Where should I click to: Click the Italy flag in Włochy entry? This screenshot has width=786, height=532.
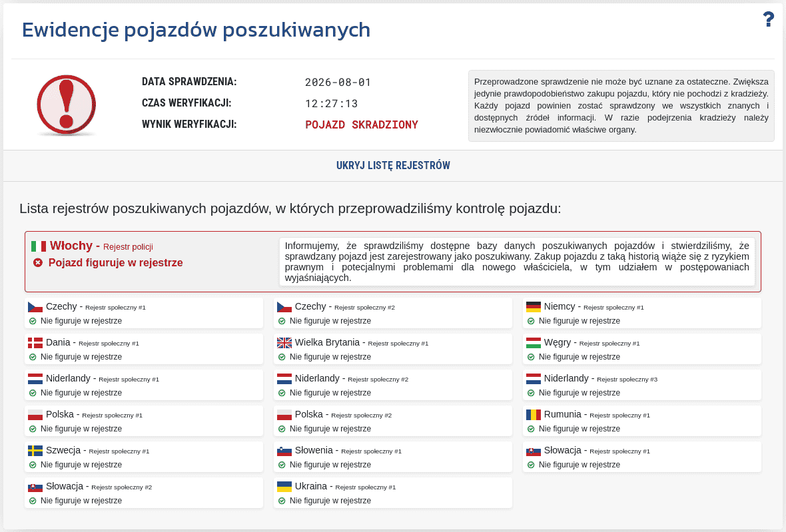[39, 246]
